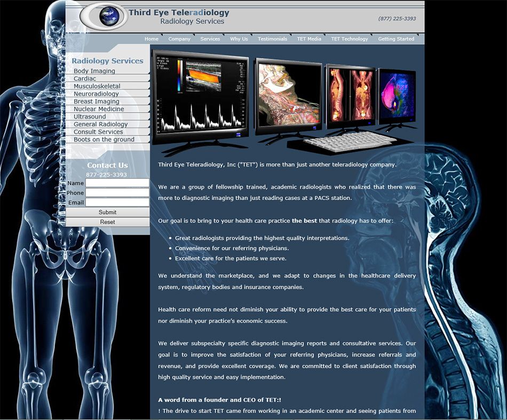The width and height of the screenshot is (507, 420).
Task: Go to Services in the navigation bar
Action: tap(210, 39)
